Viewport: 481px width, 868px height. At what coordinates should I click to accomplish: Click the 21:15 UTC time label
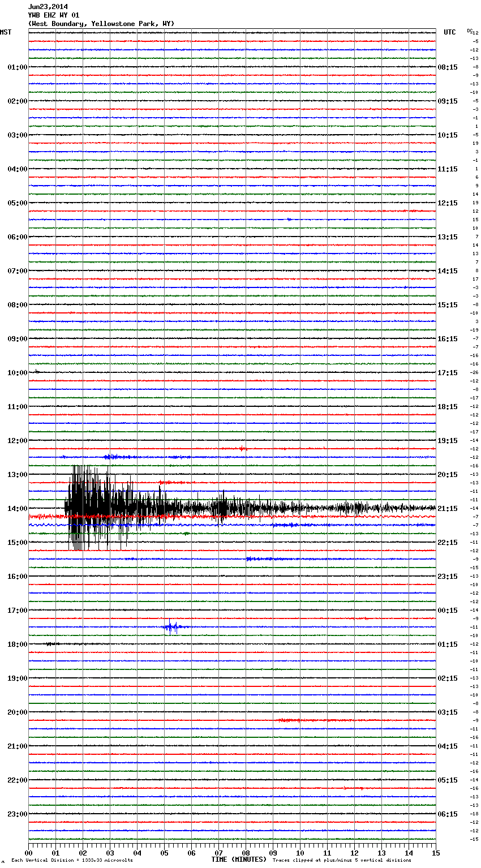448,509
